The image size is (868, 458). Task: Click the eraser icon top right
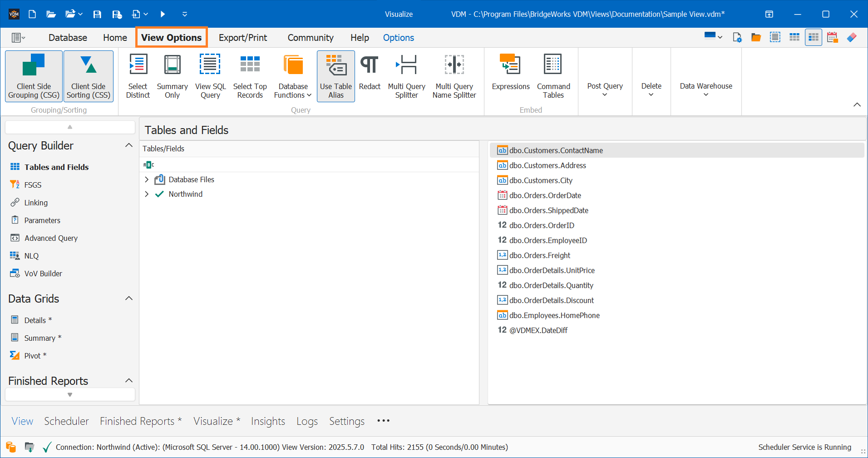click(x=852, y=37)
